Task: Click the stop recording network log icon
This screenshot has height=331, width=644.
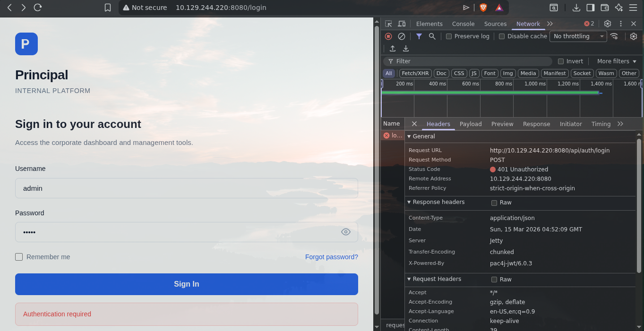Action: (x=388, y=36)
